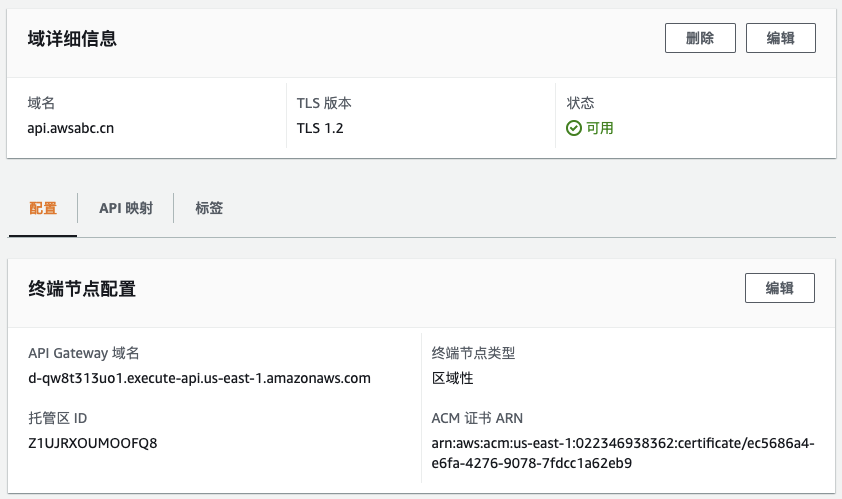The image size is (842, 499).
Task: Click the TLS 1.2 version value
Action: click(320, 128)
